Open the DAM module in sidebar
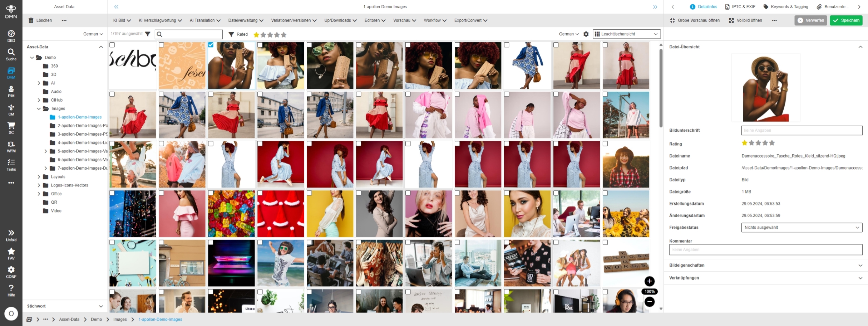Image resolution: width=868 pixels, height=326 pixels. [x=11, y=73]
